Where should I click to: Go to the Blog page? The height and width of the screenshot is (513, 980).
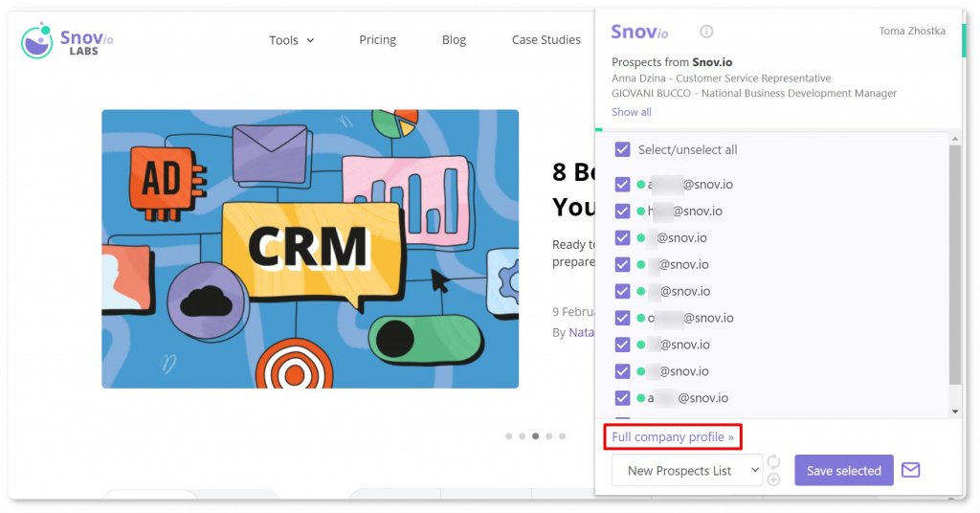pos(454,40)
